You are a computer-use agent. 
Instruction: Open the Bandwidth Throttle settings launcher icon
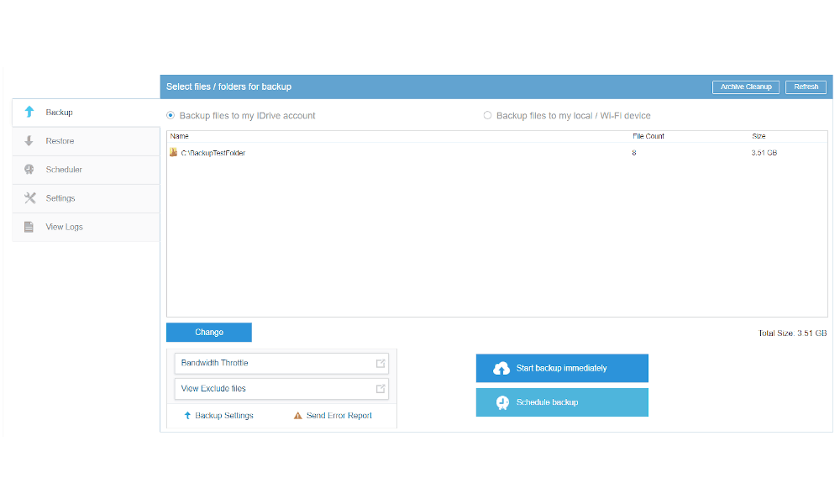click(x=381, y=363)
